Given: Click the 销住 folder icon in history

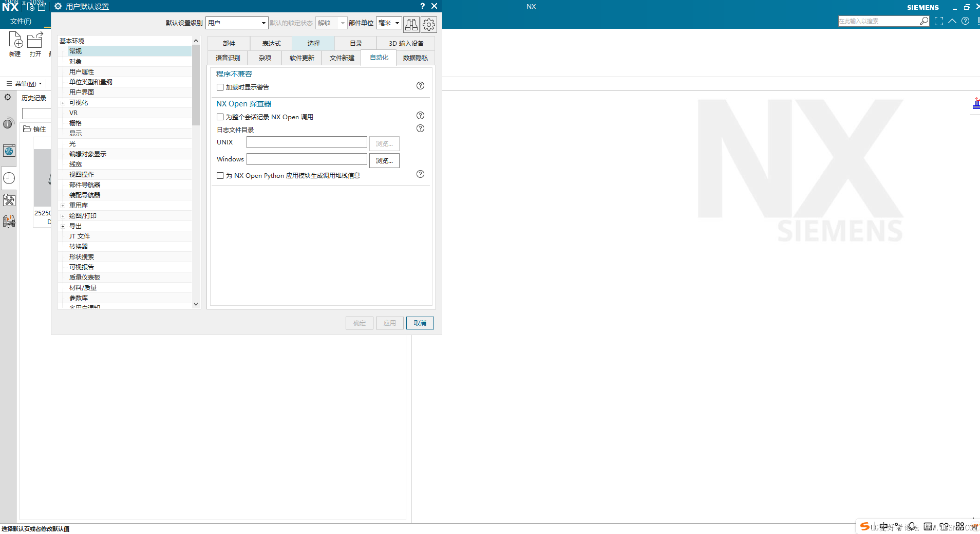Looking at the screenshot, I should click(x=27, y=129).
